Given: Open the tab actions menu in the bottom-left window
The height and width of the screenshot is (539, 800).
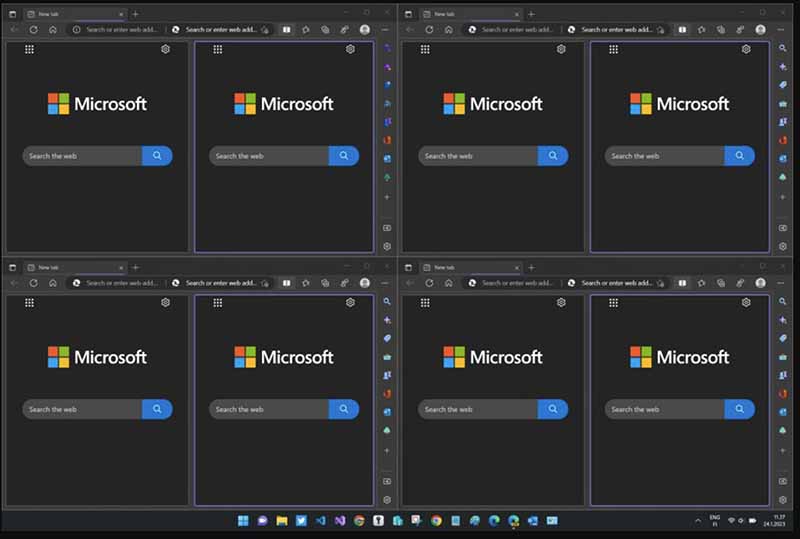Looking at the screenshot, I should coord(13,267).
